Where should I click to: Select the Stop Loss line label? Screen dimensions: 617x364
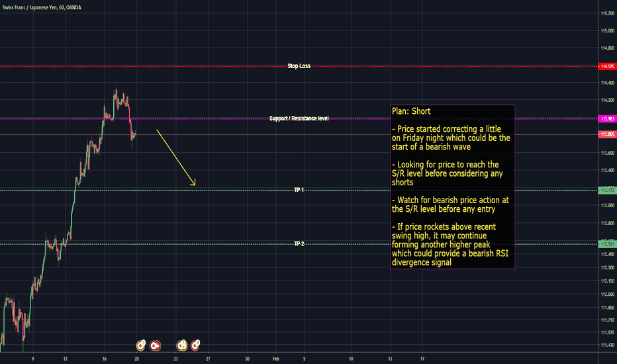tap(299, 66)
